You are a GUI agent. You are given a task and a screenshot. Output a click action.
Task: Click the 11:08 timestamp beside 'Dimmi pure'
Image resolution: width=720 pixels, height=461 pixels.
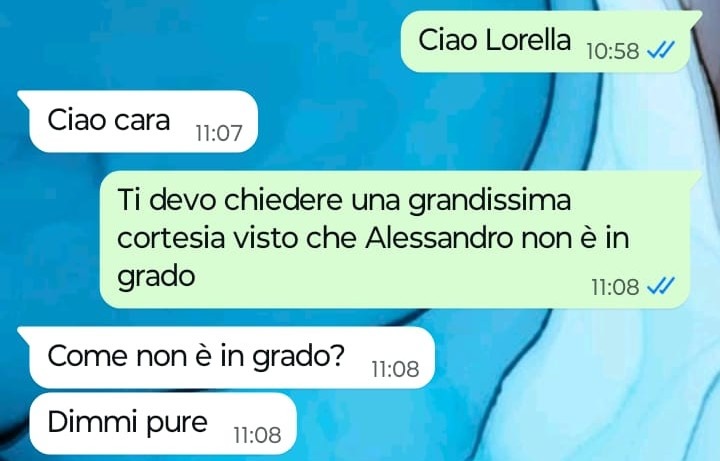pyautogui.click(x=257, y=435)
